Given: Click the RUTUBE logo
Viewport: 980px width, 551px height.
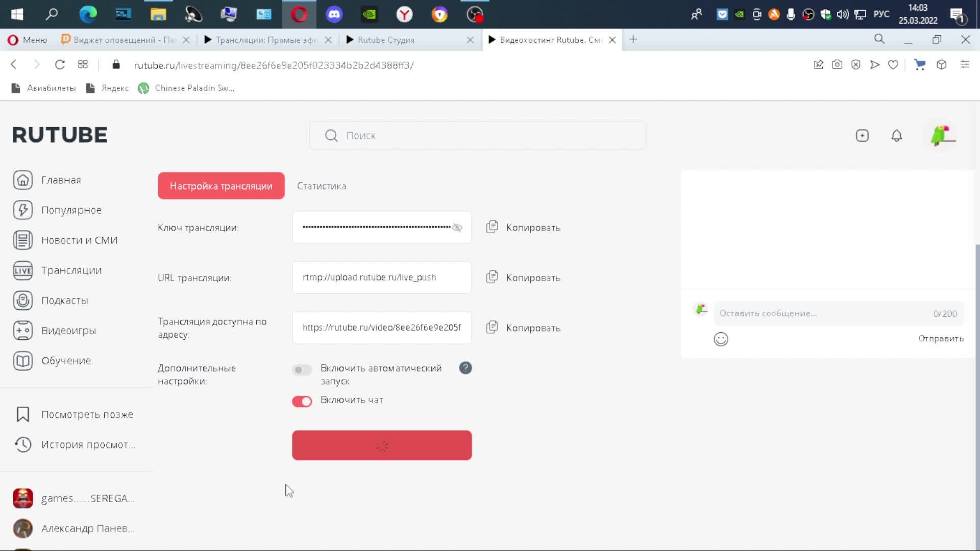Looking at the screenshot, I should (60, 135).
